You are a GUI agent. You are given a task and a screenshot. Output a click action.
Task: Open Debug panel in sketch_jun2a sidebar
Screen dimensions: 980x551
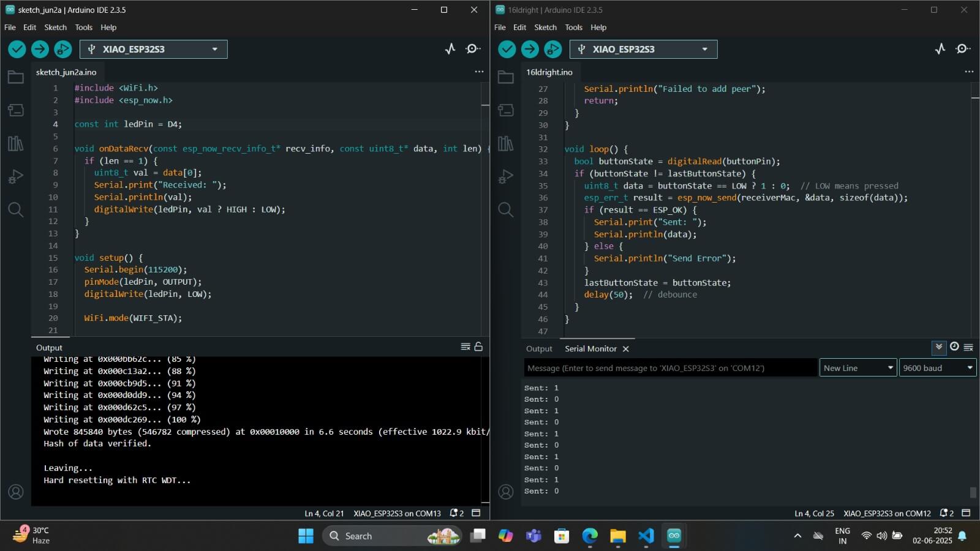pos(16,176)
